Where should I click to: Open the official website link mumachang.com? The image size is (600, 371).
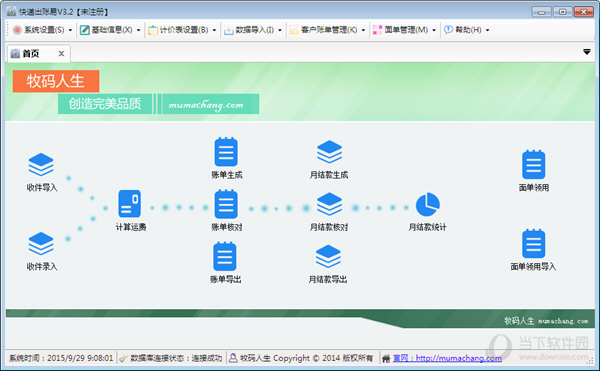(447, 358)
